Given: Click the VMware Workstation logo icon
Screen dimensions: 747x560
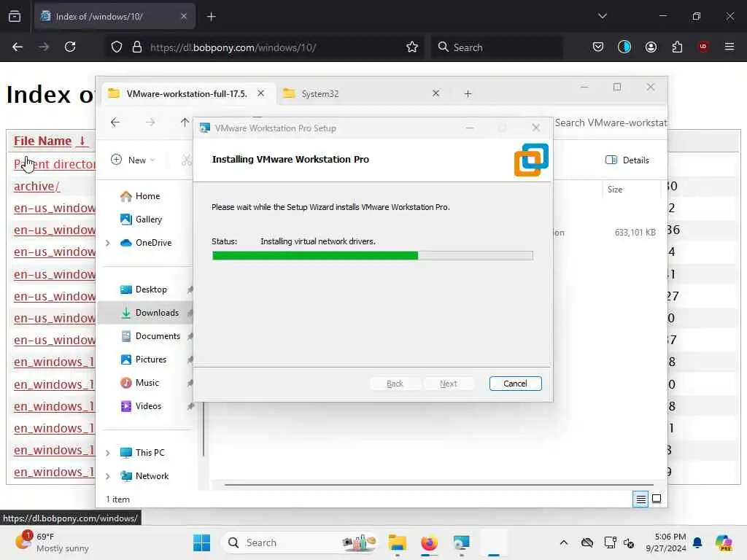Looking at the screenshot, I should coord(531,160).
